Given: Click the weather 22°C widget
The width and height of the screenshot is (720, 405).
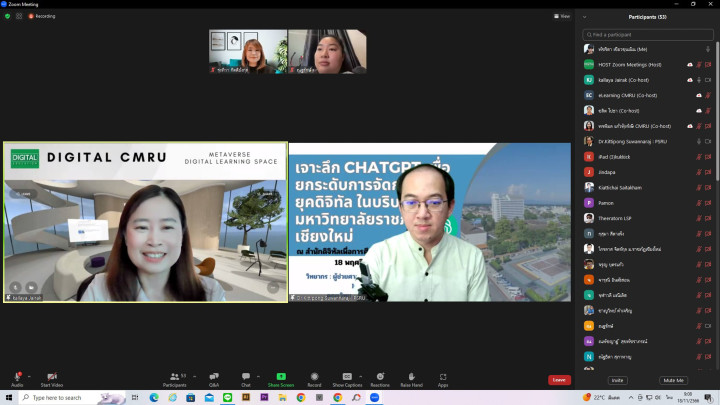Looking at the screenshot, I should (x=601, y=398).
